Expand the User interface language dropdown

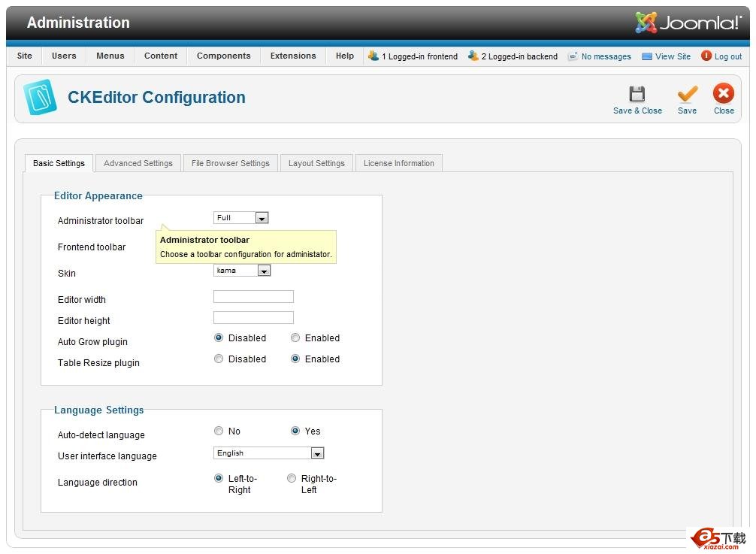[x=317, y=453]
